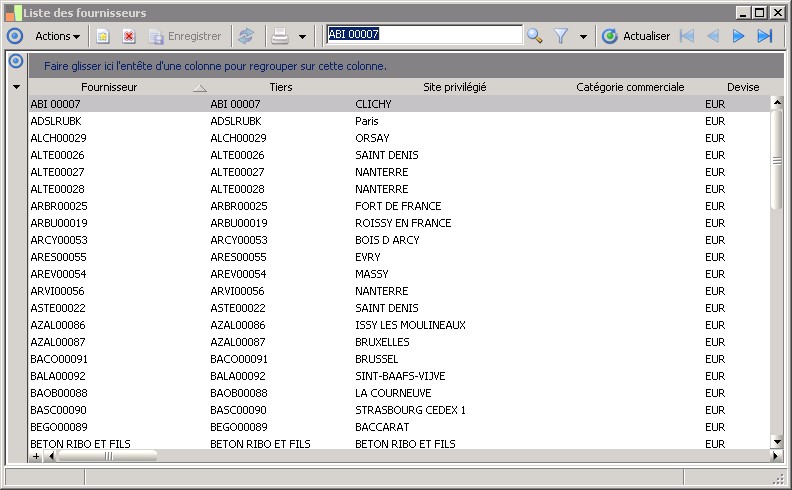Create a new supplier record icon
Screen dimensions: 792x490
(103, 36)
